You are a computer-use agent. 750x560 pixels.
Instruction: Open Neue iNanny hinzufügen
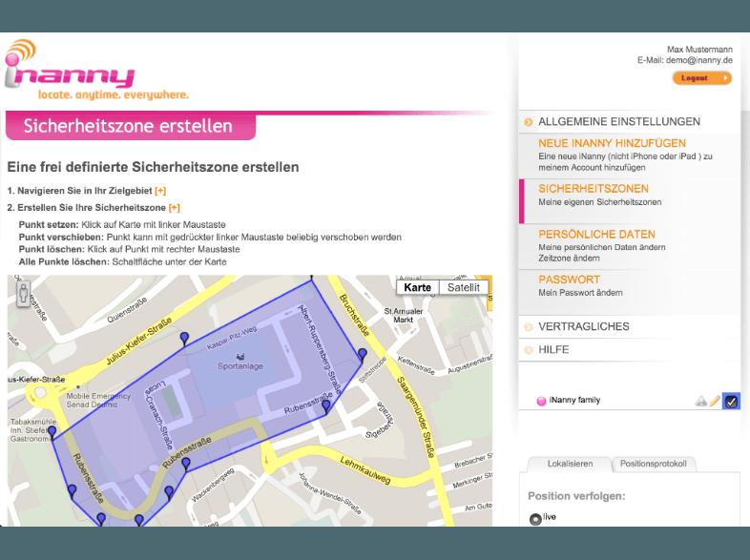click(612, 143)
